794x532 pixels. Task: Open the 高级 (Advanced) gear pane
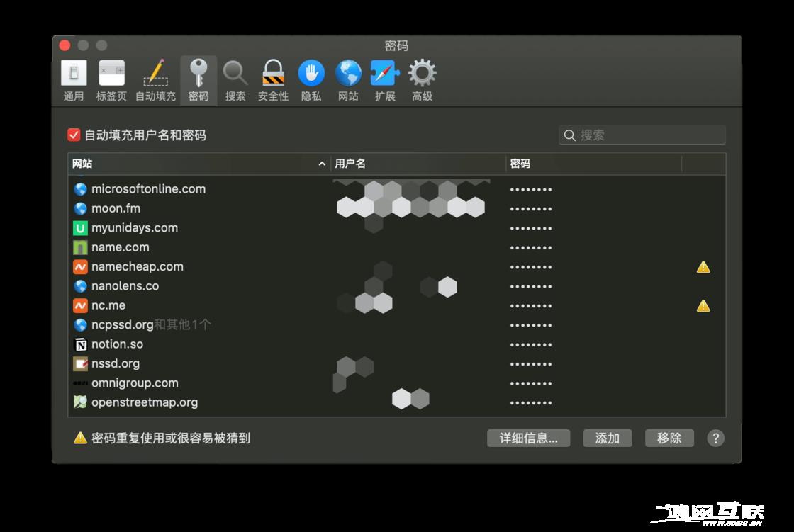pos(423,81)
